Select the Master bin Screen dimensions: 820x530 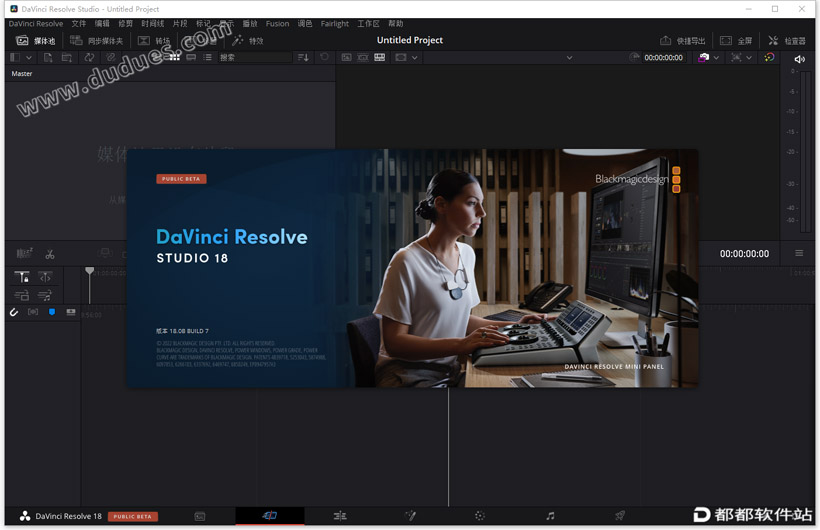click(x=22, y=74)
